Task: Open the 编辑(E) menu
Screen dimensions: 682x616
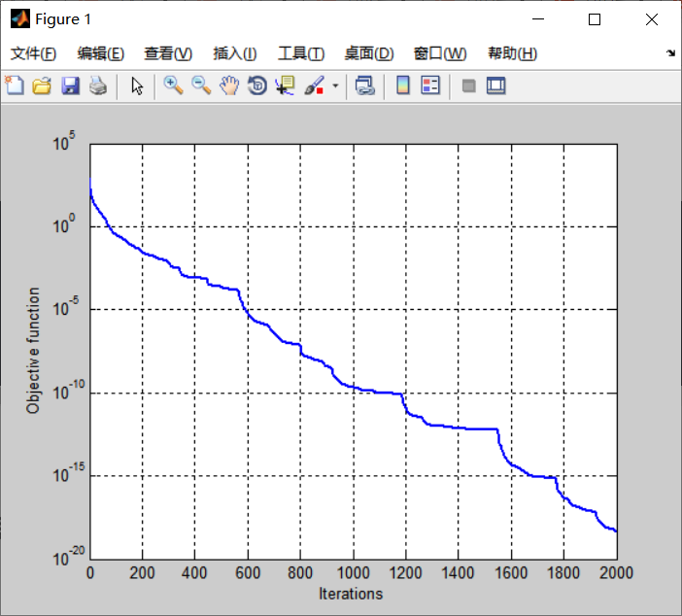Action: click(101, 53)
